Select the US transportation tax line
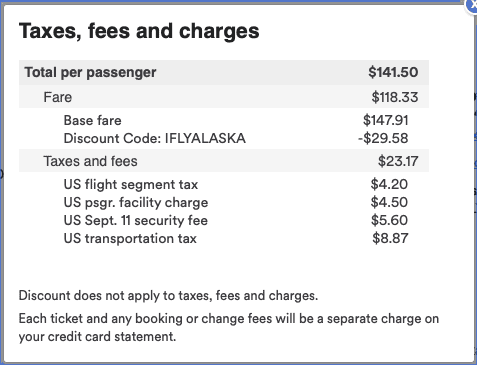Image resolution: width=477 pixels, height=365 pixels. coord(130,239)
